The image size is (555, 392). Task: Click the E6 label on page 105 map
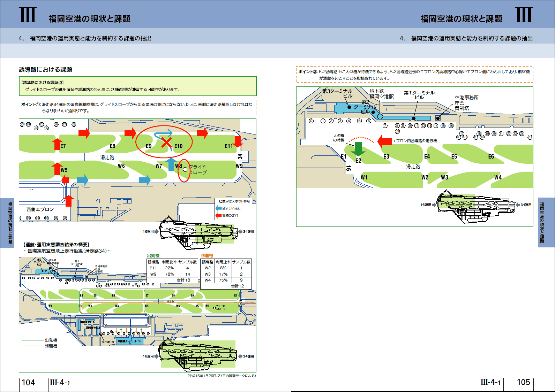point(491,156)
